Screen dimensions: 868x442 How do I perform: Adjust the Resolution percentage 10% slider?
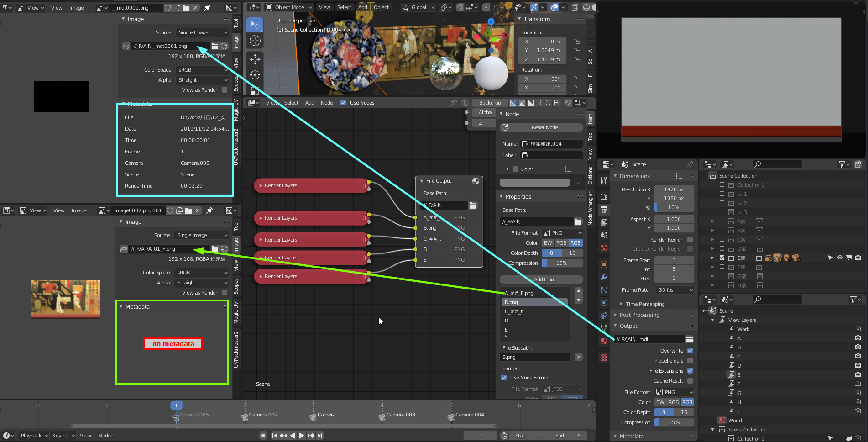click(675, 207)
